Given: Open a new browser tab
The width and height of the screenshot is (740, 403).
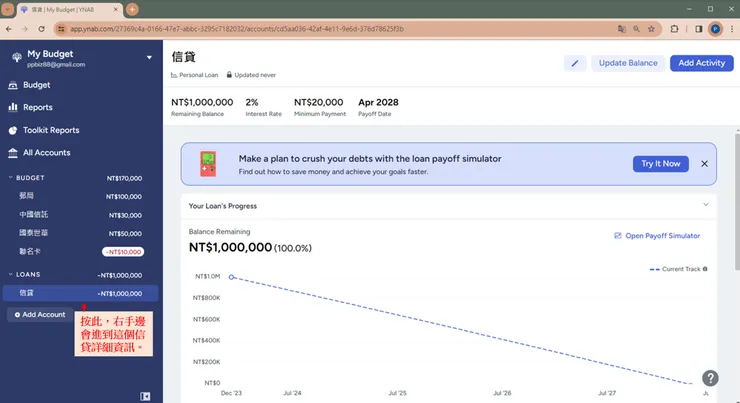Looking at the screenshot, I should point(132,8).
